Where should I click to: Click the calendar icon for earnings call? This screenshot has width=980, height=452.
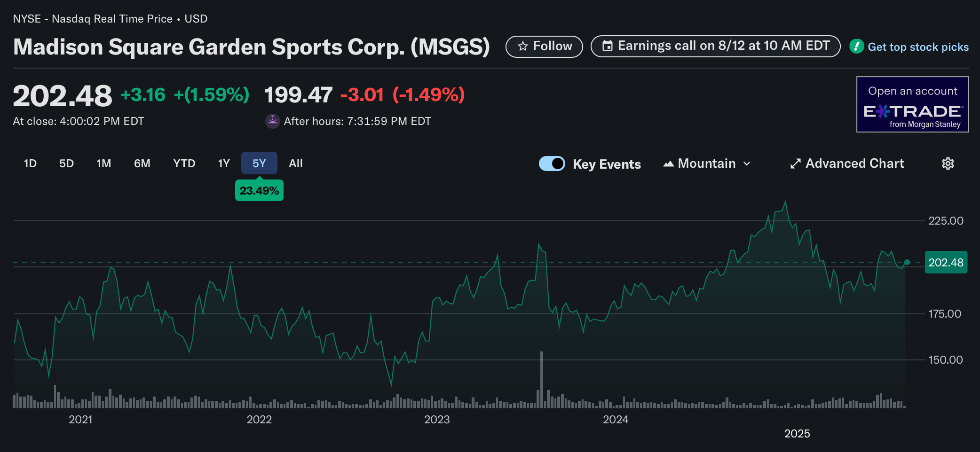click(x=608, y=46)
